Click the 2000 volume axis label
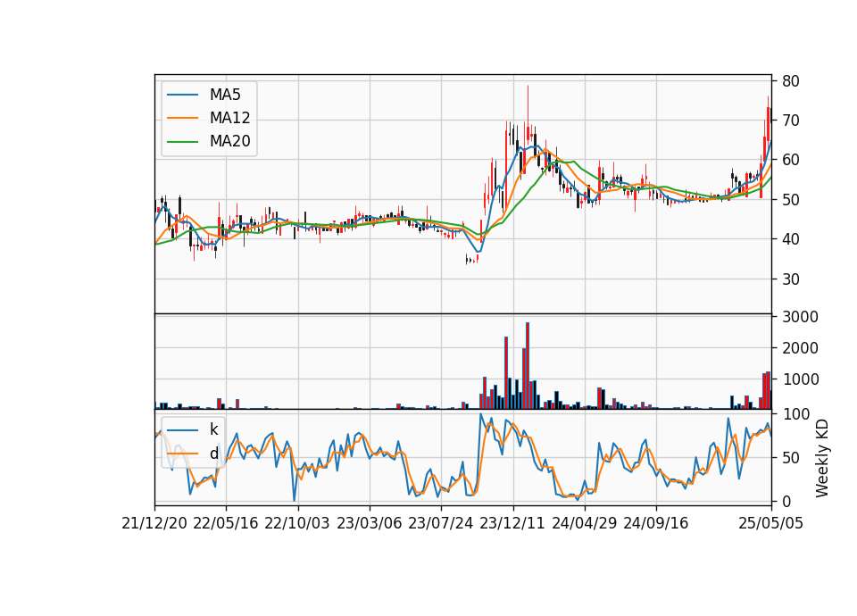The height and width of the screenshot is (616, 857). (800, 348)
